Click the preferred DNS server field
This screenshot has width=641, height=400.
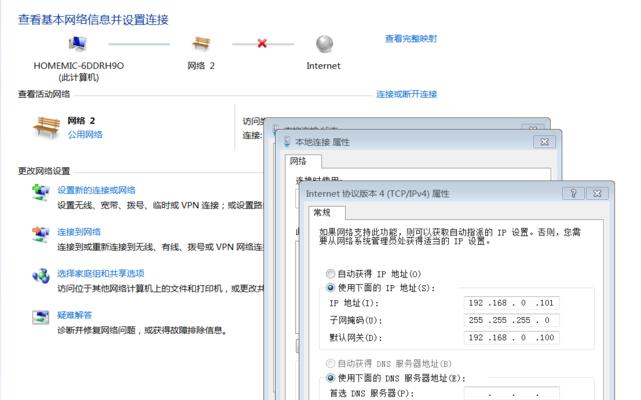coord(511,393)
